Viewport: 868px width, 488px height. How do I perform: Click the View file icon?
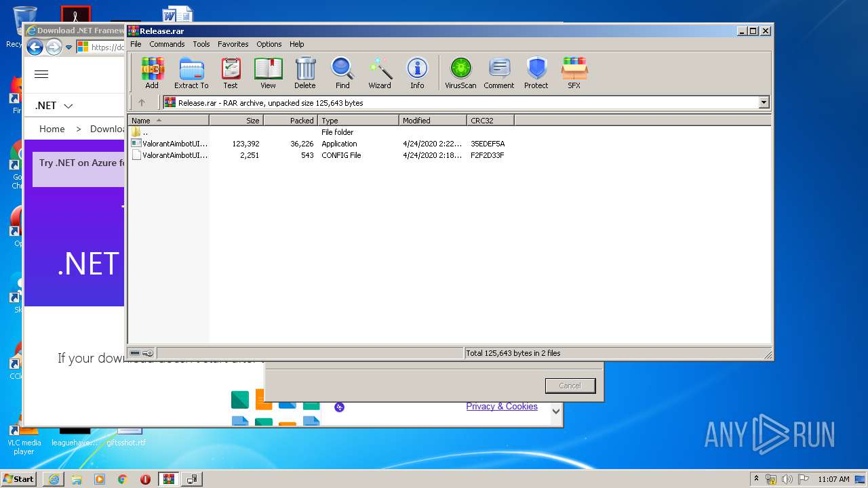[268, 73]
